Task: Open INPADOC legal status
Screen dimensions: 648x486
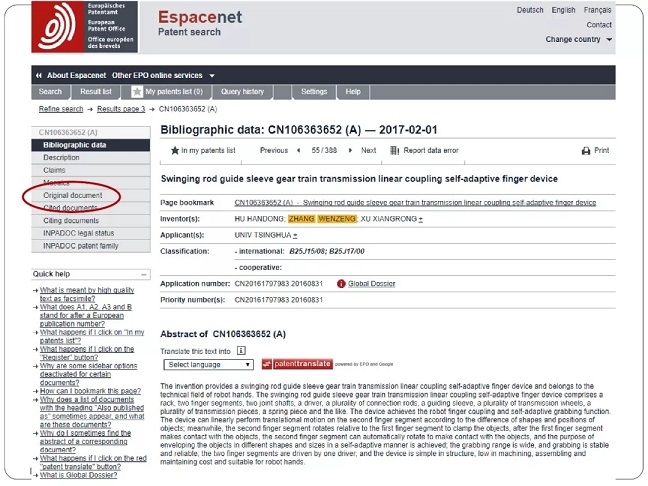Action: point(91,233)
